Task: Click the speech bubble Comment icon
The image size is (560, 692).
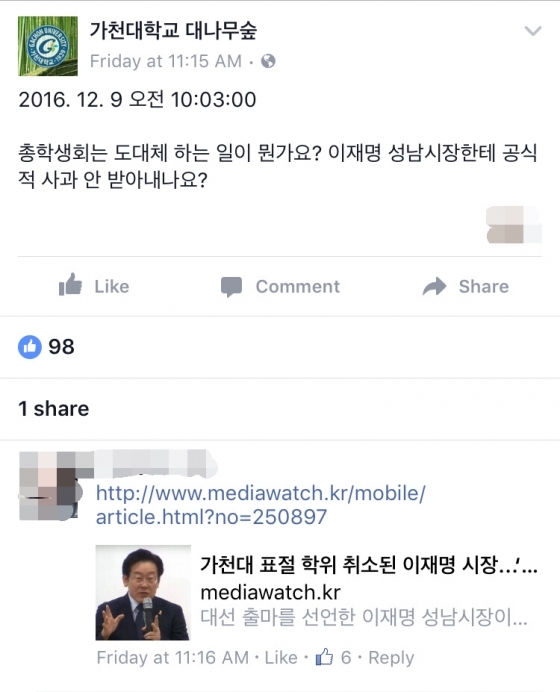Action: tap(231, 287)
